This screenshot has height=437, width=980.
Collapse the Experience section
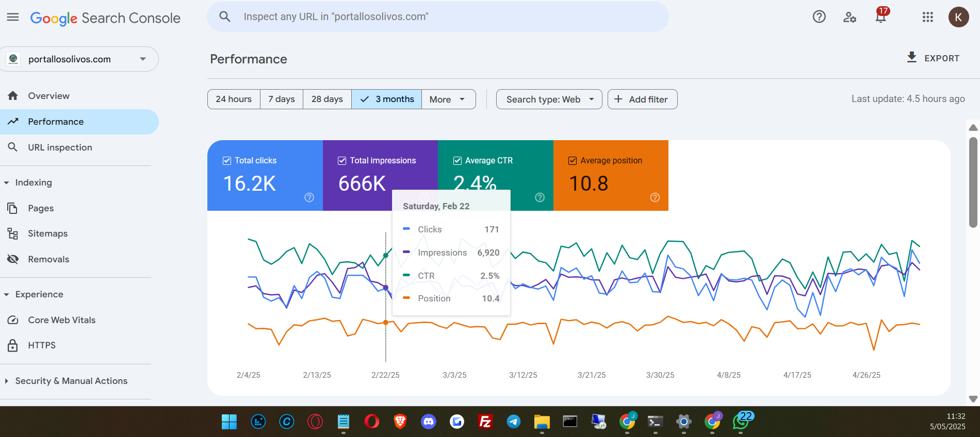click(x=7, y=295)
